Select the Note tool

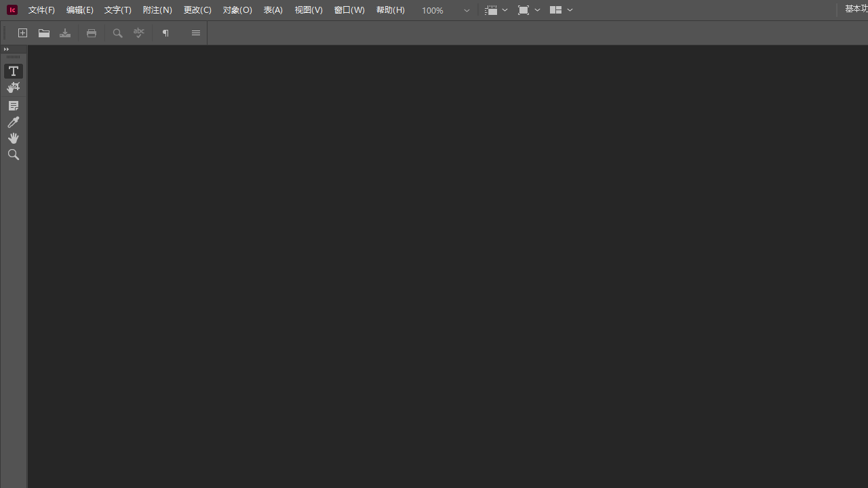pos(13,106)
